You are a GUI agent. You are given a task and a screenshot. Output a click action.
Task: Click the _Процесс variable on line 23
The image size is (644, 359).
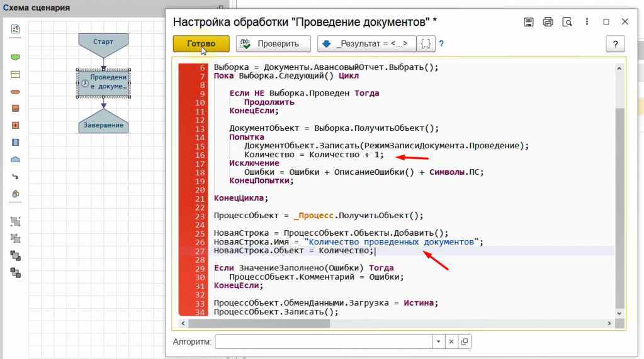(x=314, y=216)
